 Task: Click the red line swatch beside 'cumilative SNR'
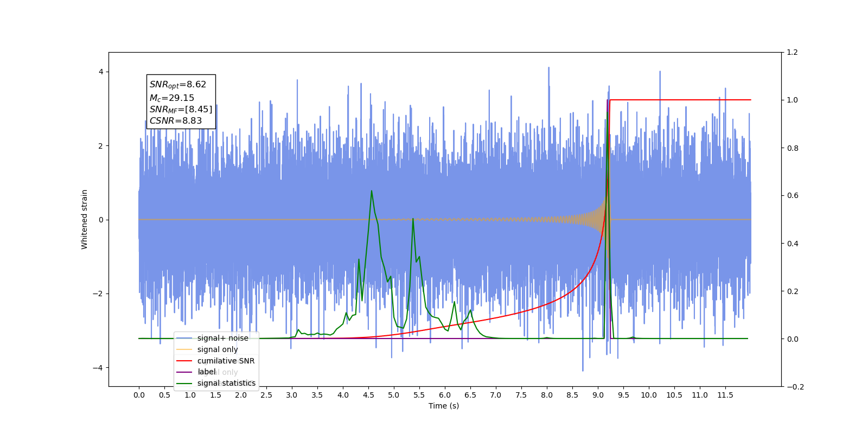(x=184, y=361)
